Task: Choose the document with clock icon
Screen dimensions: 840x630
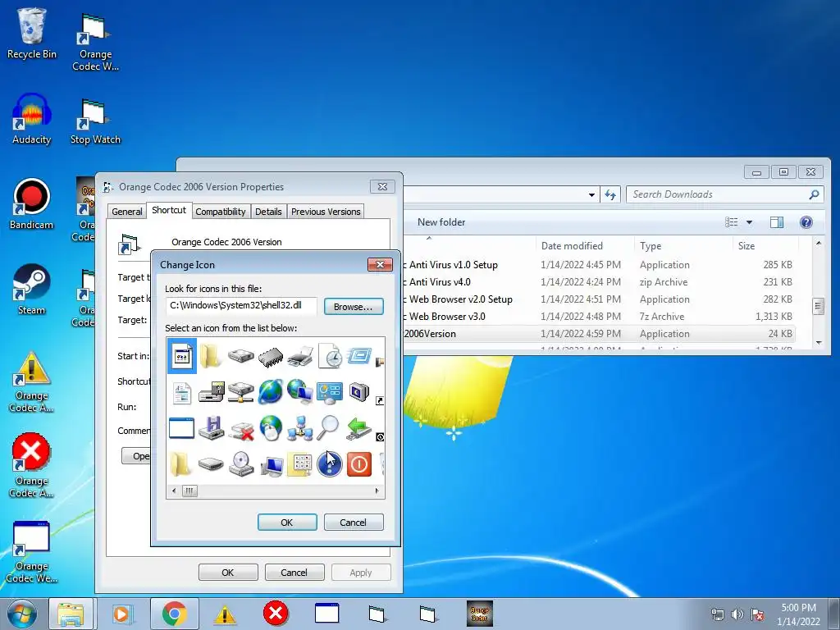Action: [x=330, y=356]
